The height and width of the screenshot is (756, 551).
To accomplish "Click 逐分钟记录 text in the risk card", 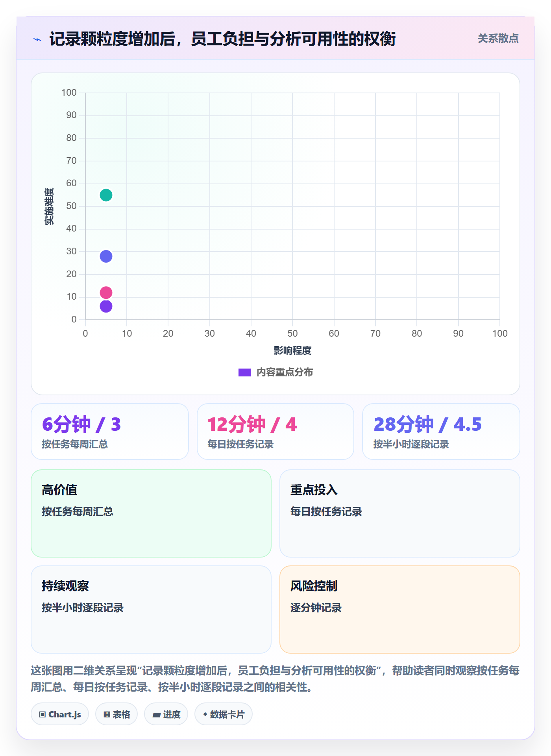I will click(316, 608).
